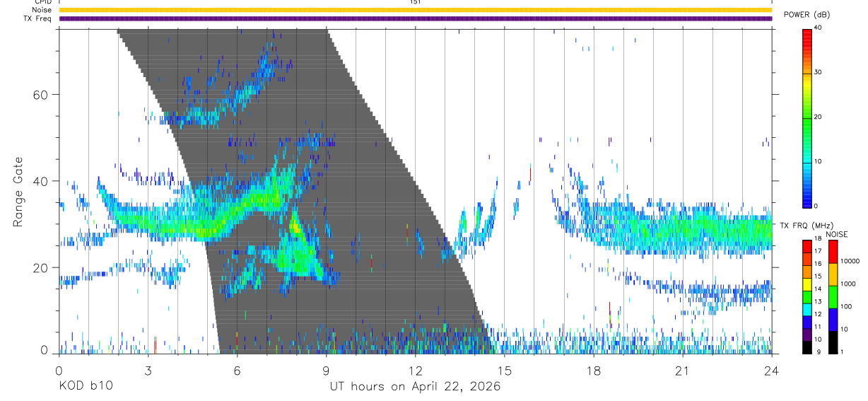Click the red top segment of NOISE colorbar

coord(833,252)
